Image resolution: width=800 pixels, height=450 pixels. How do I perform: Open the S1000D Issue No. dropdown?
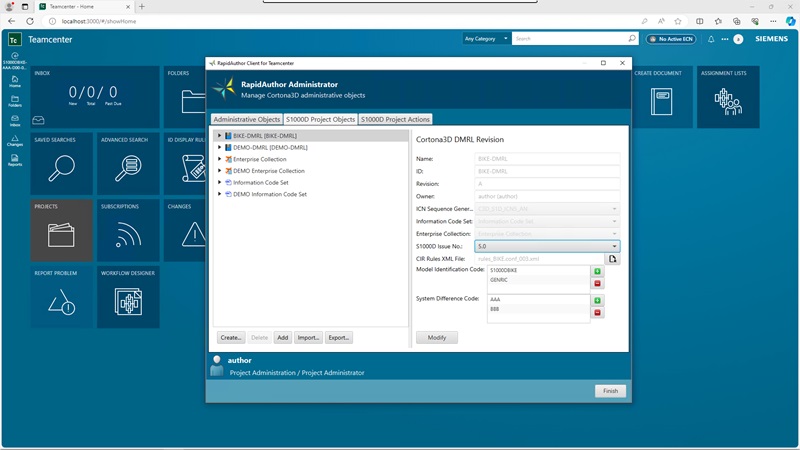click(x=547, y=246)
